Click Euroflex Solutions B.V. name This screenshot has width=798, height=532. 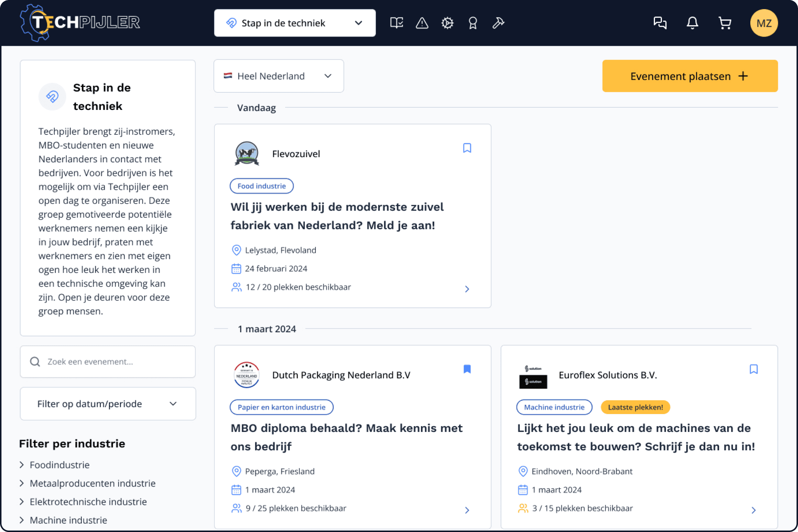coord(608,375)
